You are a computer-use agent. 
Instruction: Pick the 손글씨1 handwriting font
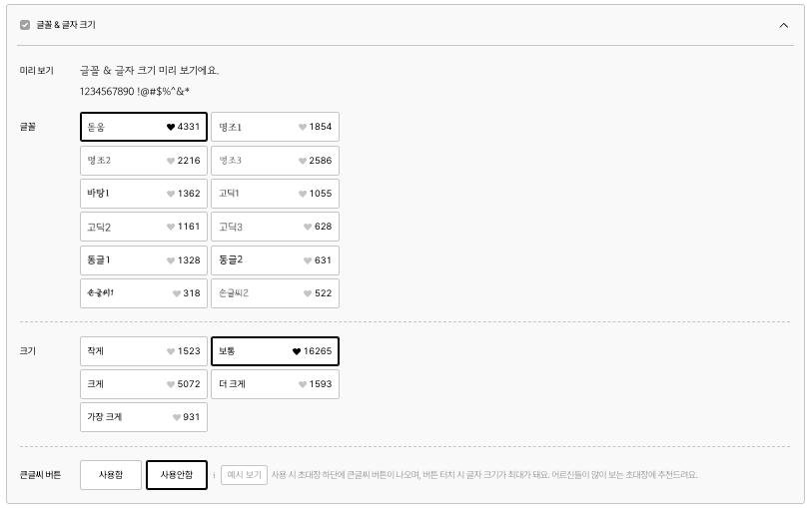(144, 293)
